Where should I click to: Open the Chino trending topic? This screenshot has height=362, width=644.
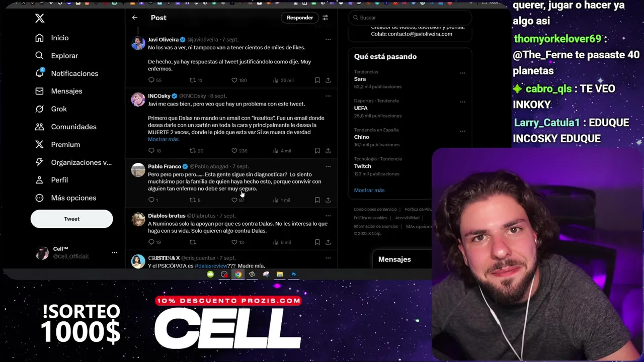pyautogui.click(x=361, y=137)
